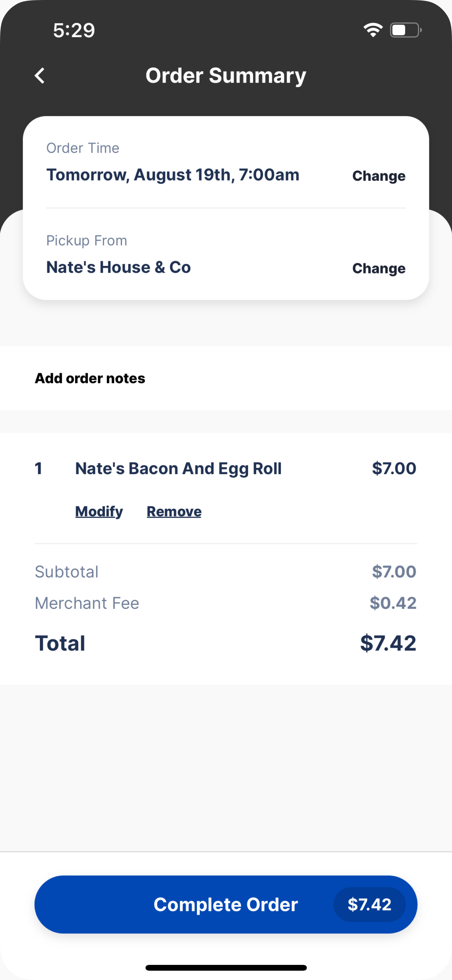The image size is (452, 980).
Task: Remove Nate's Bacon And Egg Roll
Action: pos(174,512)
